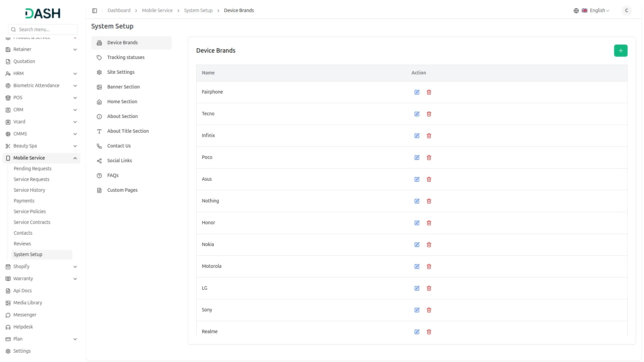This screenshot has height=362, width=644.
Task: Open Quotation in sidebar
Action: [x=42, y=61]
